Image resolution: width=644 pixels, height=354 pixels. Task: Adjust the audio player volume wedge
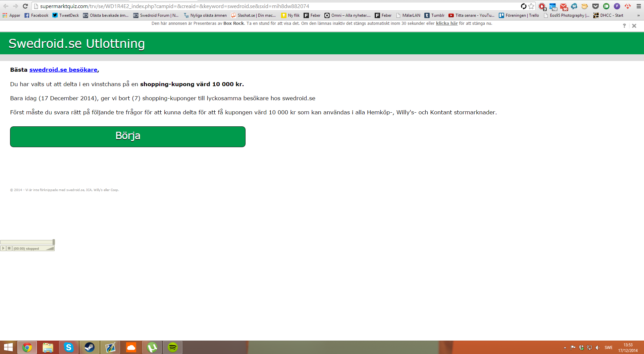[50, 248]
